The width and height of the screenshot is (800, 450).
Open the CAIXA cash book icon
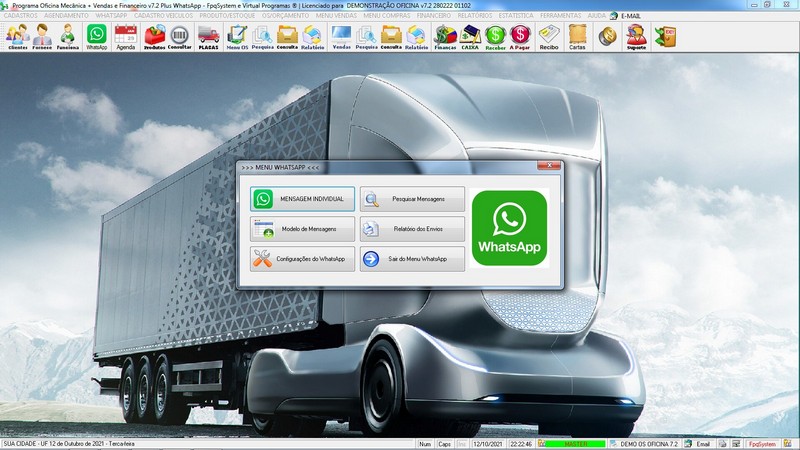point(470,37)
